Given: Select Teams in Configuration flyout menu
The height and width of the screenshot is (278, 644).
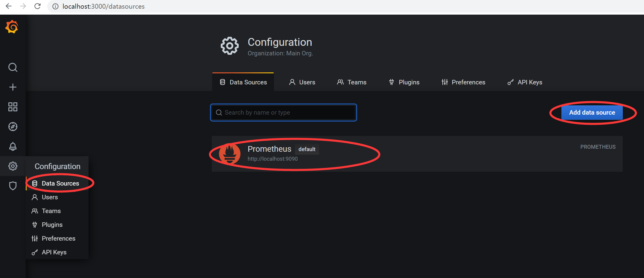Looking at the screenshot, I should tap(57, 211).
